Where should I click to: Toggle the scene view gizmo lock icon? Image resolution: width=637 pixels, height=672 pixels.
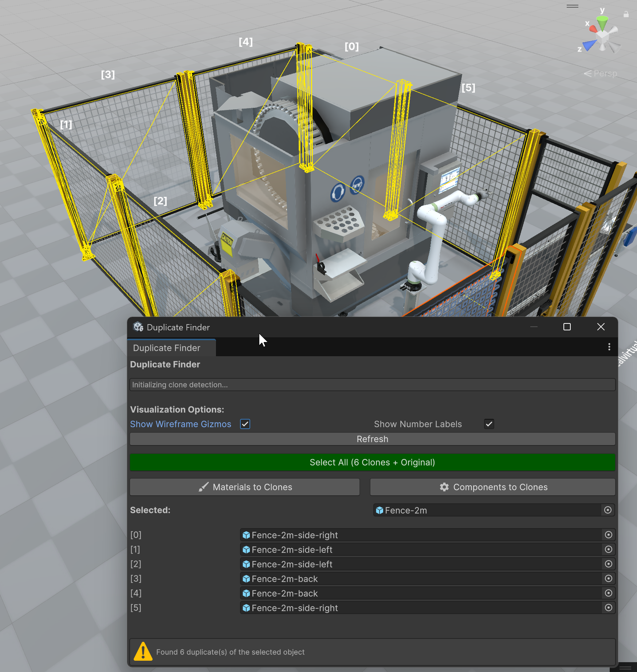626,14
